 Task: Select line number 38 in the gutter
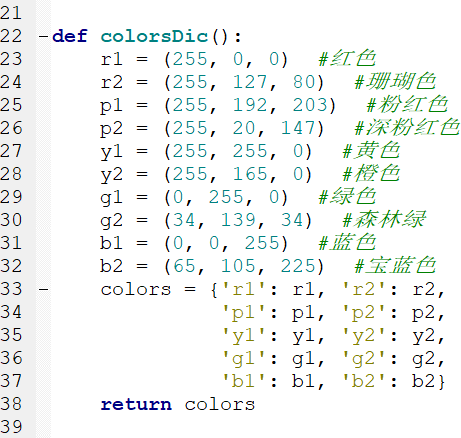coord(11,404)
